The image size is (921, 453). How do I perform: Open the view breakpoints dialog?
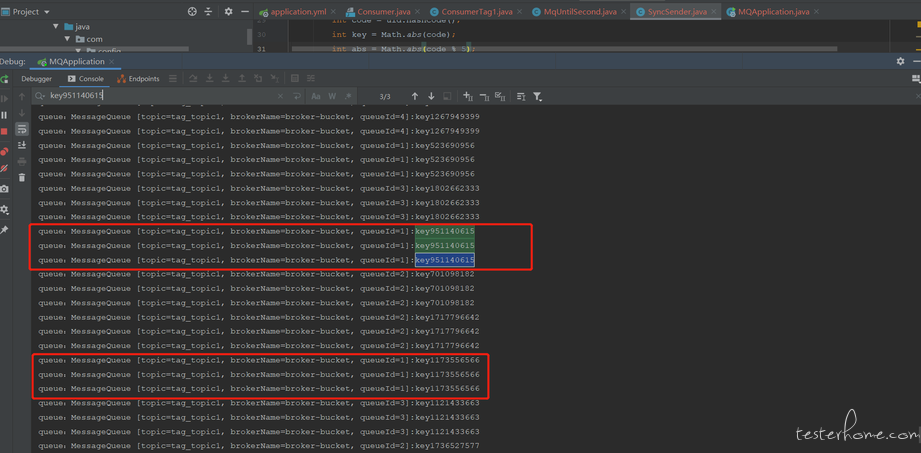pos(5,152)
